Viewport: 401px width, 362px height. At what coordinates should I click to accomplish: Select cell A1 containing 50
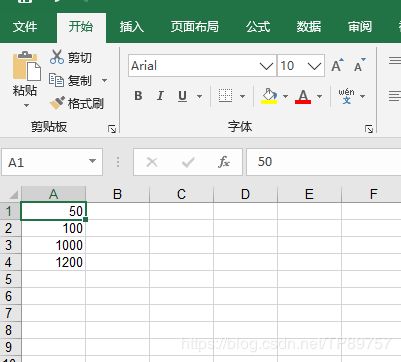[53, 211]
